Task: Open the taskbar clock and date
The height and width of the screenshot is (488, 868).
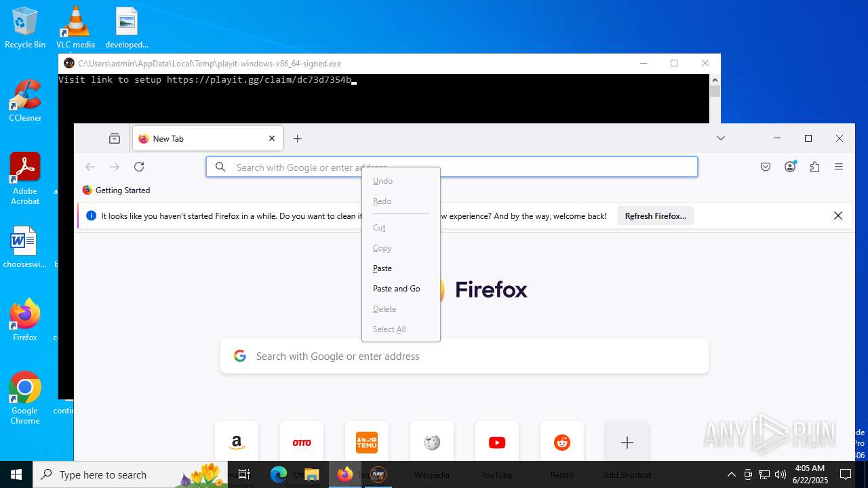Action: click(x=810, y=474)
